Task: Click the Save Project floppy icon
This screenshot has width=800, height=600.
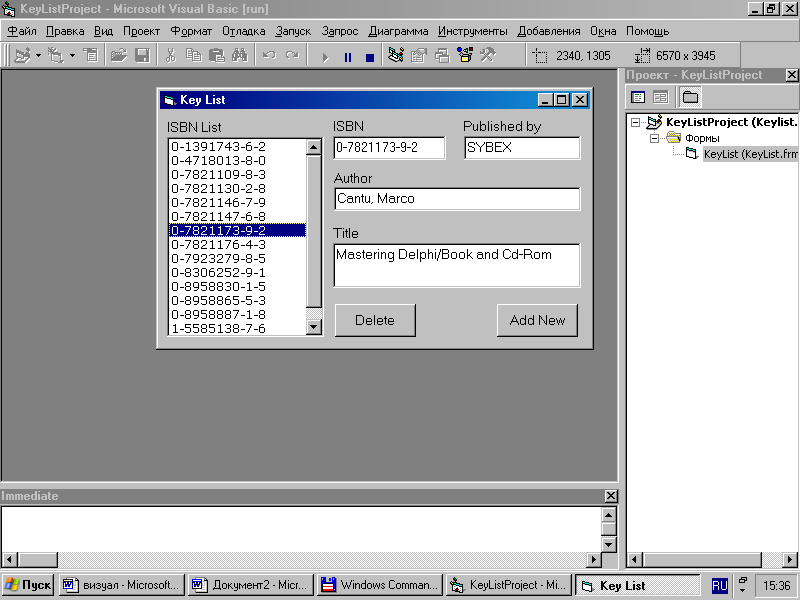Action: coord(142,55)
